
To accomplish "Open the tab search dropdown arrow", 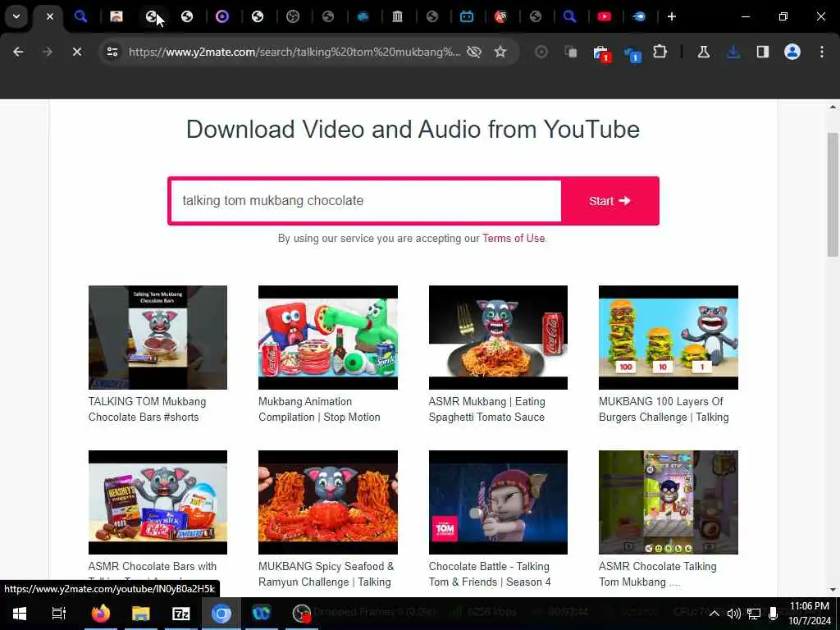I will [x=16, y=16].
